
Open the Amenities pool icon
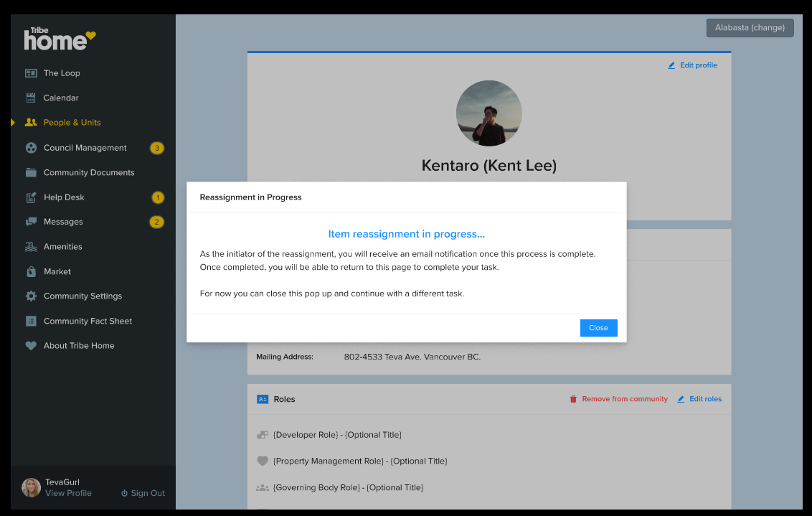(x=31, y=247)
